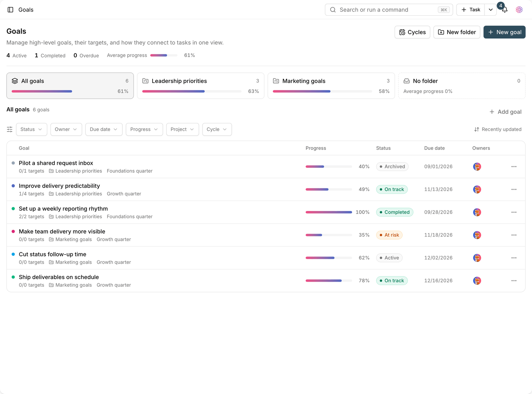Click progress bar for Ship deliverables on schedule

(x=329, y=281)
